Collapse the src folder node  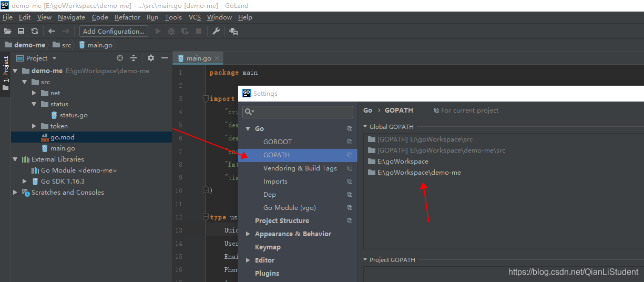tap(24, 82)
